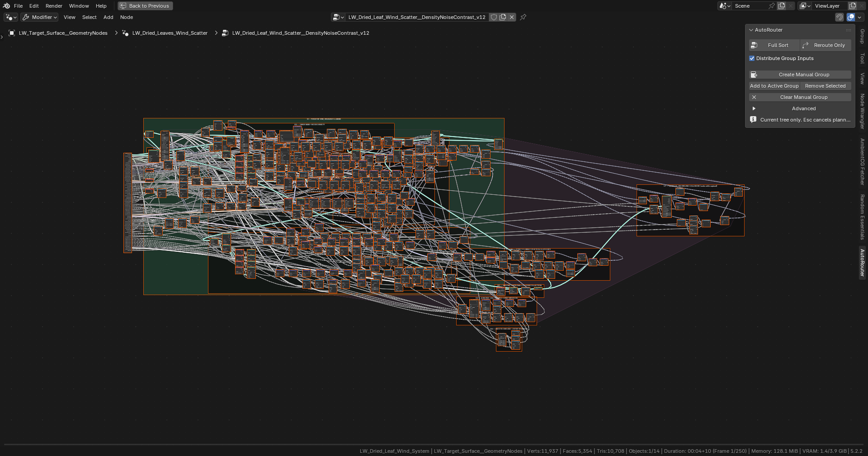Toggle the node tree pin icon
The image size is (868, 456).
[523, 17]
